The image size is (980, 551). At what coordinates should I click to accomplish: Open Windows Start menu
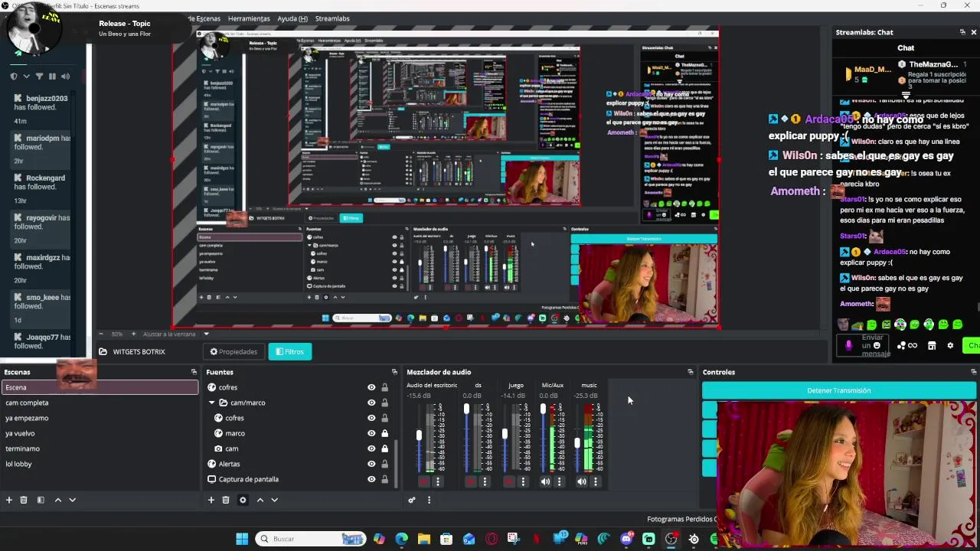click(242, 539)
